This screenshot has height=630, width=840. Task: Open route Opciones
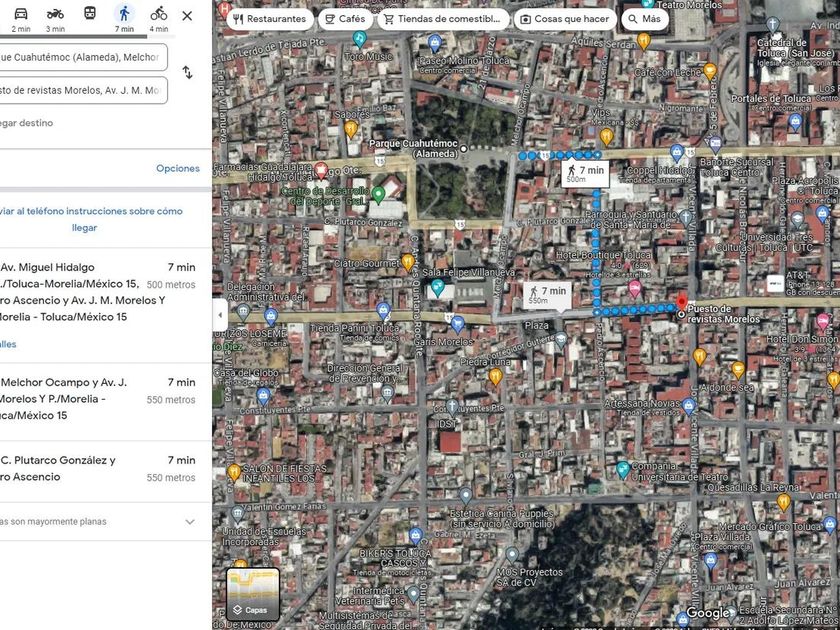[x=178, y=168]
